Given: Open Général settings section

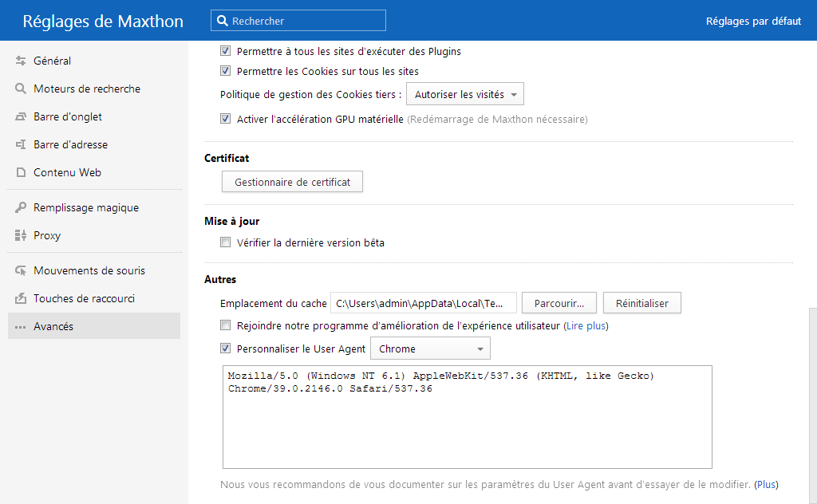Looking at the screenshot, I should tap(94, 61).
